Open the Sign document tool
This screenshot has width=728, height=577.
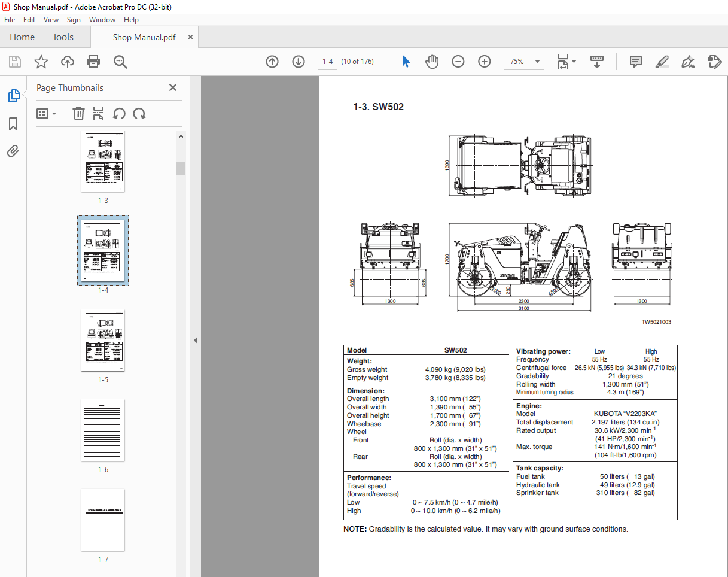tap(688, 62)
